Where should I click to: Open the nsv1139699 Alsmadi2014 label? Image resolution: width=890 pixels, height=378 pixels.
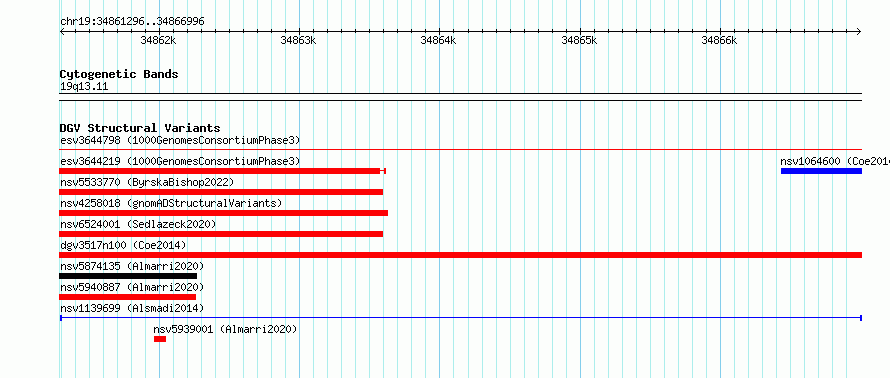pyautogui.click(x=132, y=308)
